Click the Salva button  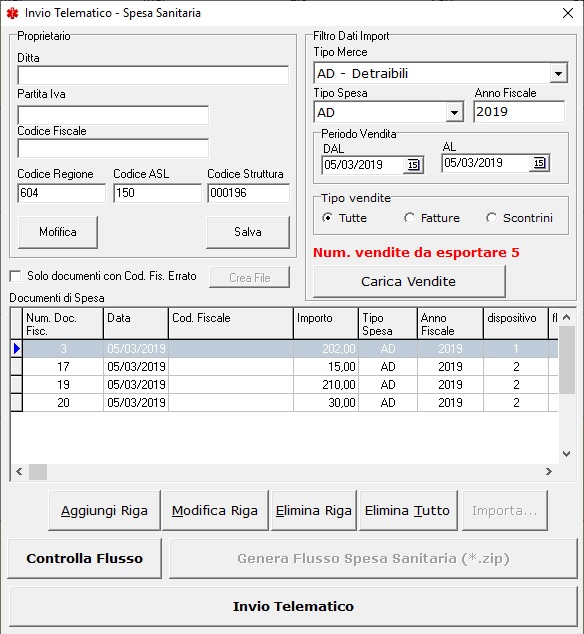tap(248, 232)
